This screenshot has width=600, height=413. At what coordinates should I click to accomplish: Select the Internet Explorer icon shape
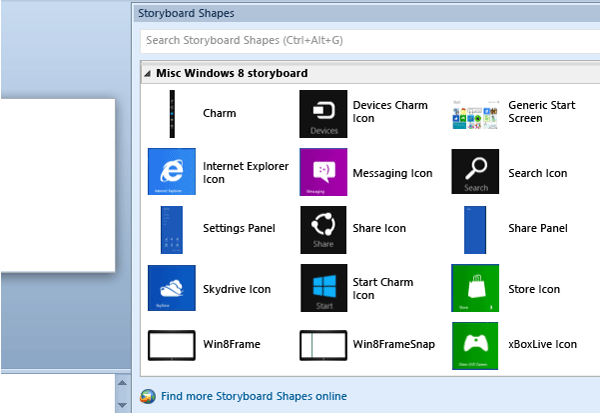tap(172, 171)
